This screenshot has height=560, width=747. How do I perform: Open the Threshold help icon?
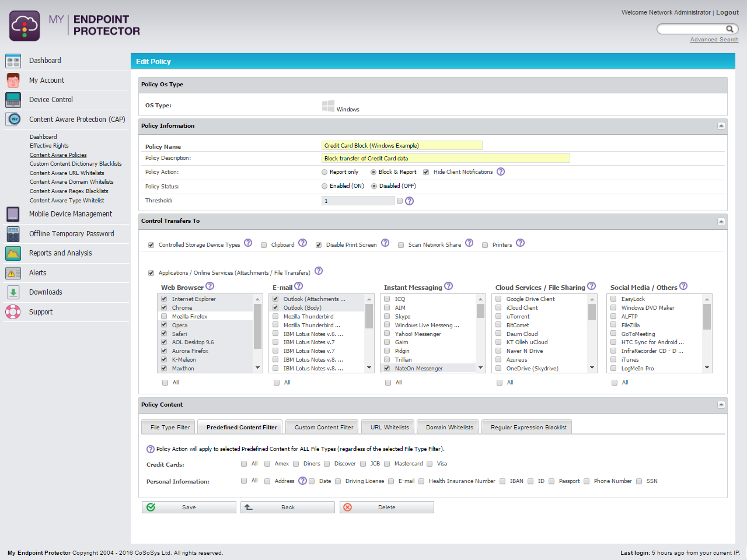(x=409, y=201)
